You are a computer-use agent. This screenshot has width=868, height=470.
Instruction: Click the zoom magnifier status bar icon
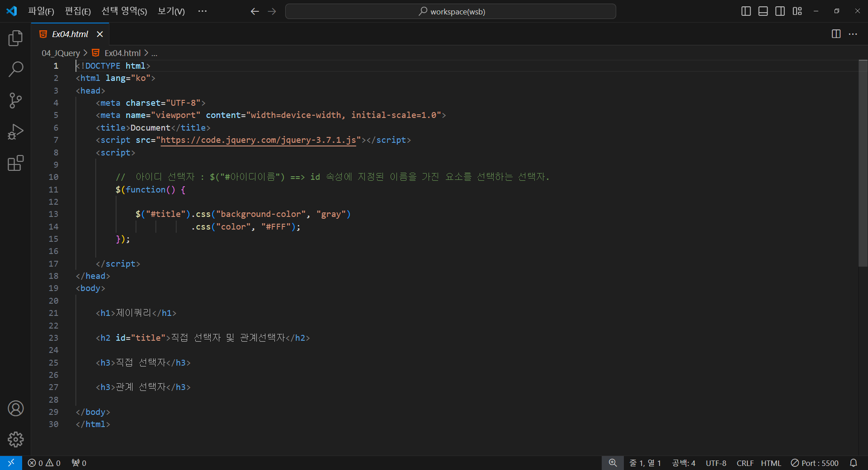[x=613, y=463]
